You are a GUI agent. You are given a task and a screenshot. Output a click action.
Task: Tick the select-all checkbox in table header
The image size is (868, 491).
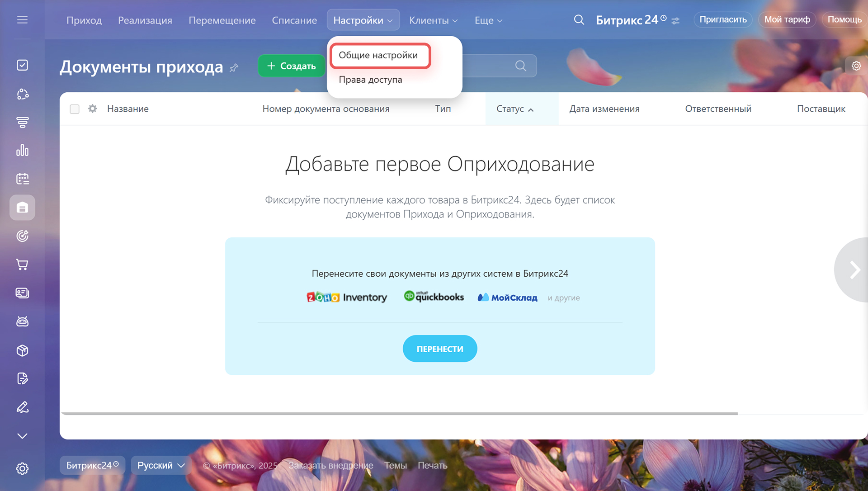click(75, 109)
